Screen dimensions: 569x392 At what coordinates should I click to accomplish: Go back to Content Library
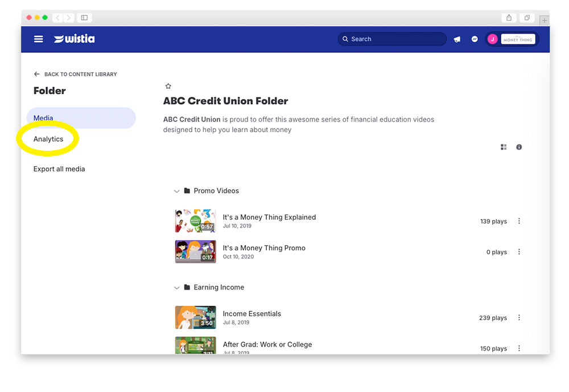76,74
